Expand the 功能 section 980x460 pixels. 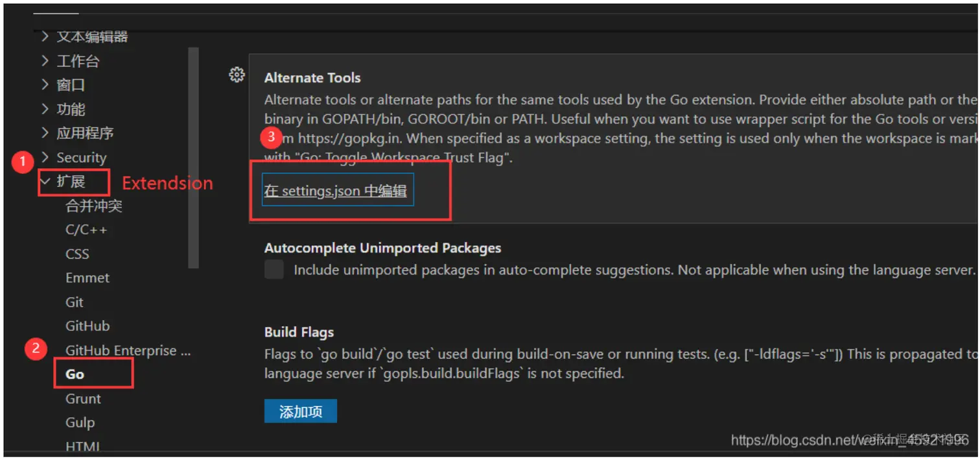pyautogui.click(x=64, y=109)
